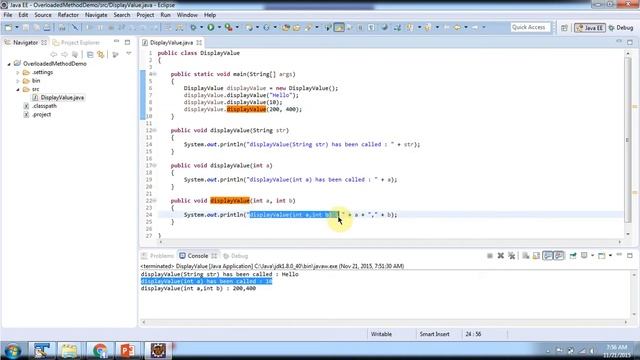Click the Console horizontal scrollbar
The image size is (640, 360).
(384, 322)
